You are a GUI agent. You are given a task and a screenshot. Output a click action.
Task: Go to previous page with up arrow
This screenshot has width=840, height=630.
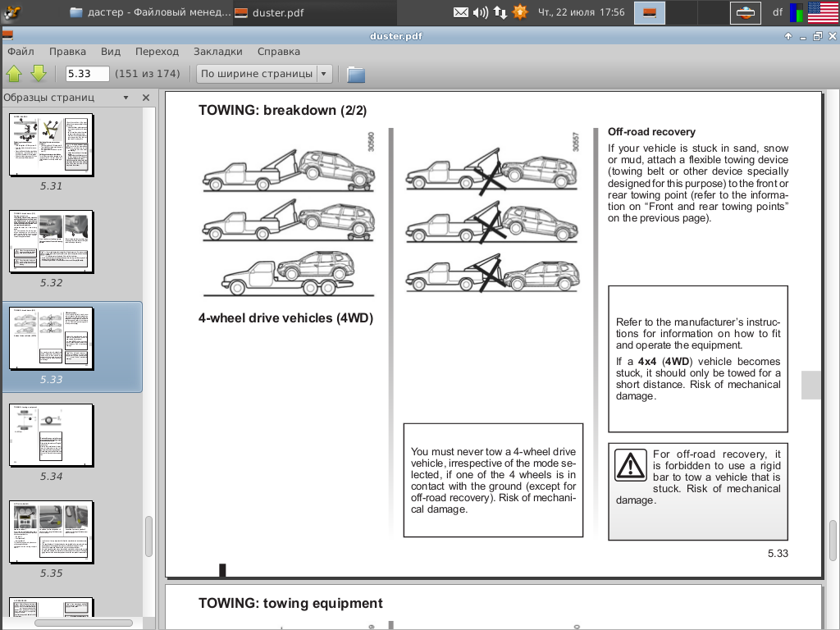[15, 73]
